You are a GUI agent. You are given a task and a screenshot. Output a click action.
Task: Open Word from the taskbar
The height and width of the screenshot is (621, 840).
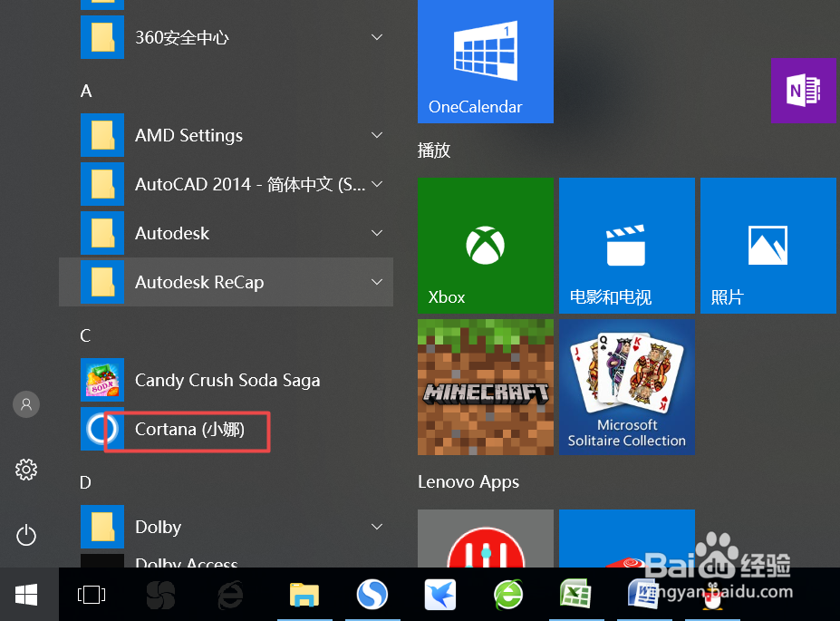(643, 595)
